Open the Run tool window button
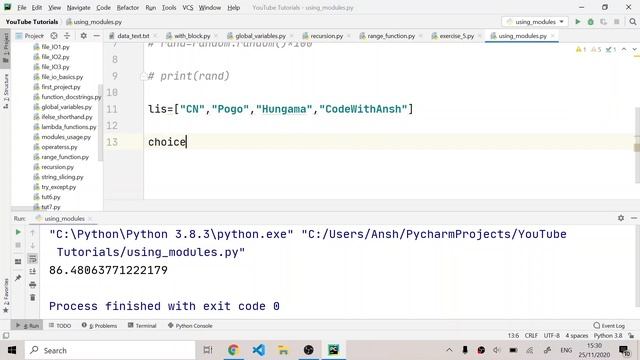Viewport: 640px width, 360px height. coord(27,326)
